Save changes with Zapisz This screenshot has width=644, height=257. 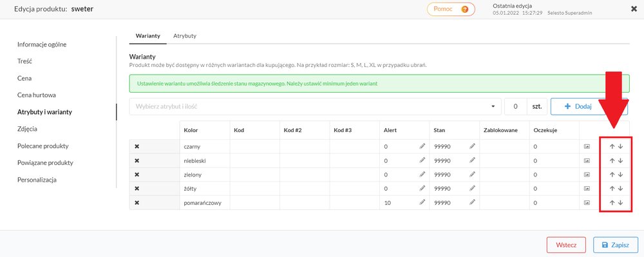point(615,245)
